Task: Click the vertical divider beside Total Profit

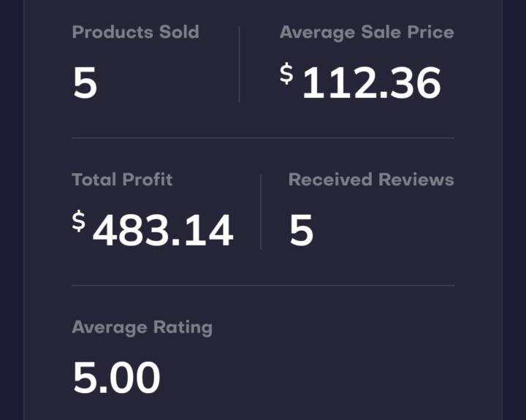Action: [x=261, y=212]
